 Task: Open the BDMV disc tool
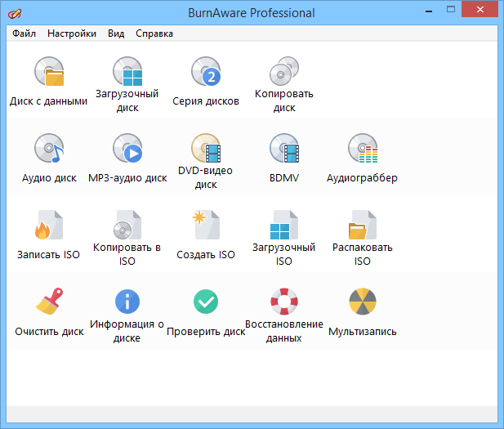tap(284, 150)
